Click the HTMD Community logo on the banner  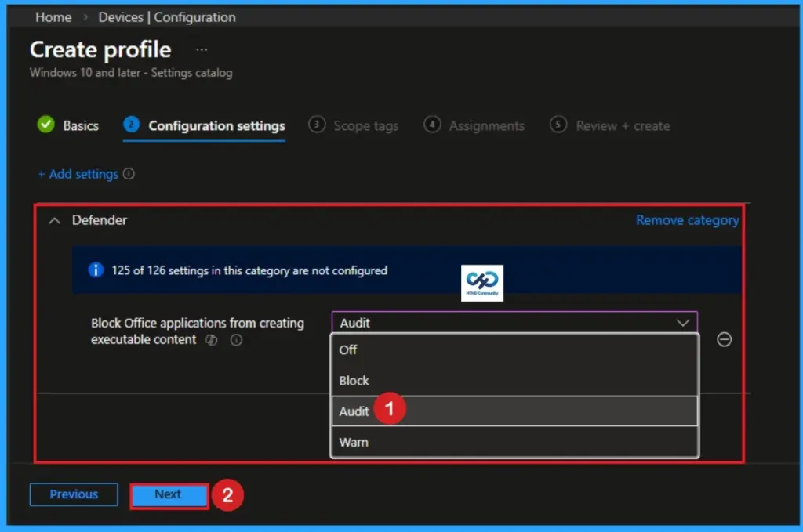[481, 284]
